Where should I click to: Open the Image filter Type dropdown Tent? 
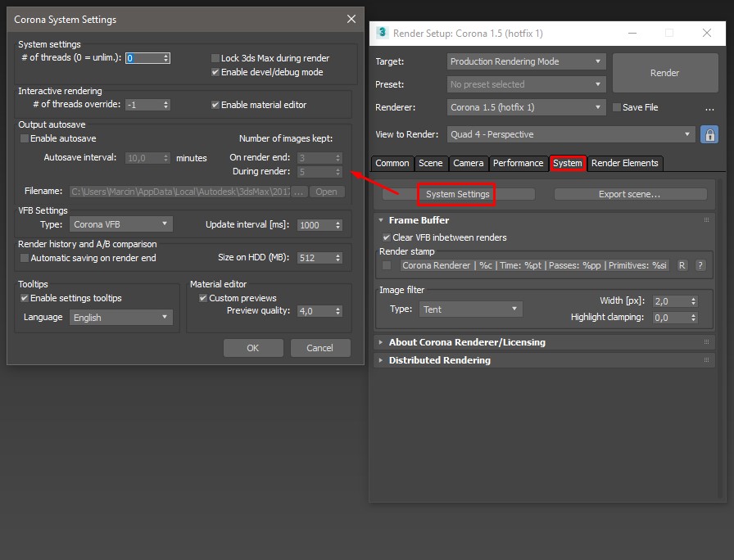470,309
